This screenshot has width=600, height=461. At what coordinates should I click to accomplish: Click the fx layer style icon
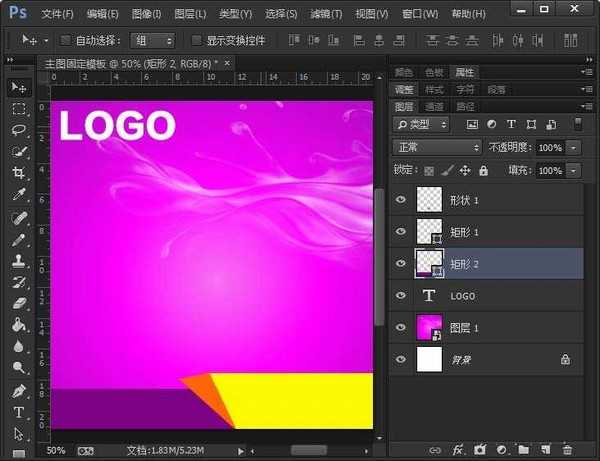coord(459,450)
